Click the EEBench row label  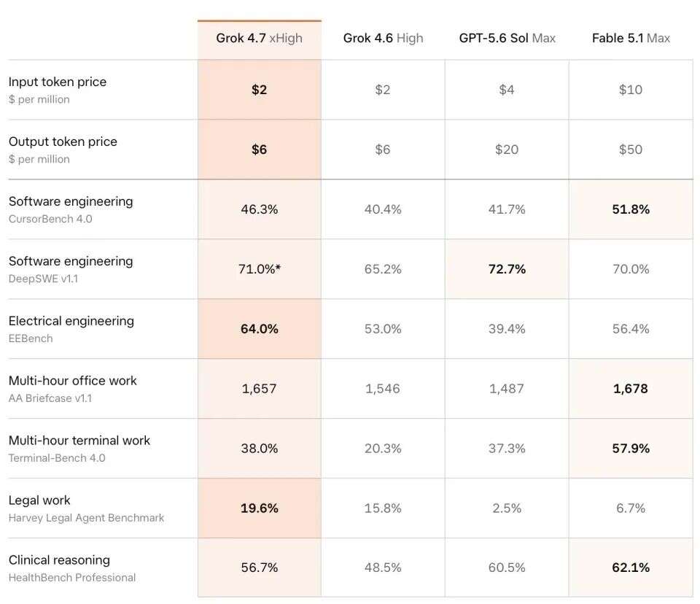31,338
